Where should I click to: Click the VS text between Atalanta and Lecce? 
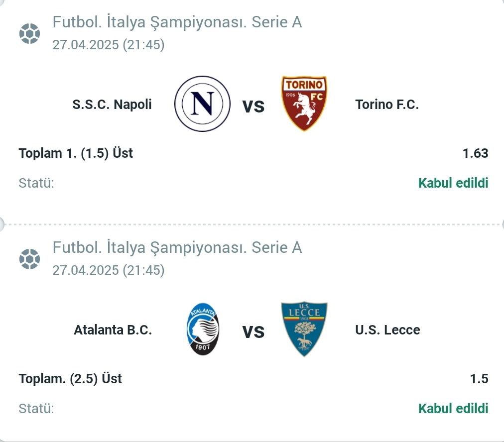pyautogui.click(x=253, y=332)
